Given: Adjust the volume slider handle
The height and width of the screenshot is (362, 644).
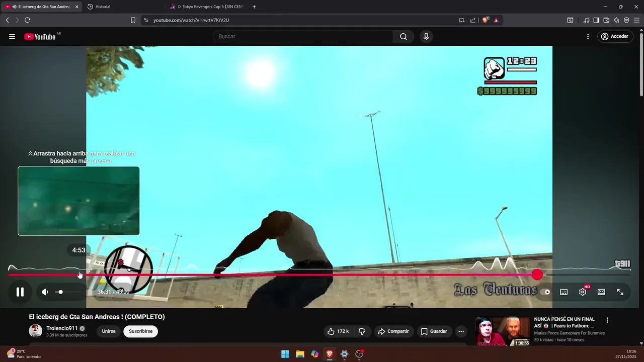Looking at the screenshot, I should coord(60,292).
